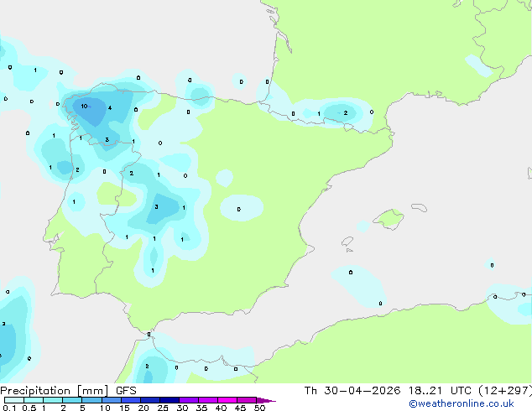This screenshot has width=532, height=411.
Task: Click the '10' precipitation value on the map
Action: tap(84, 107)
